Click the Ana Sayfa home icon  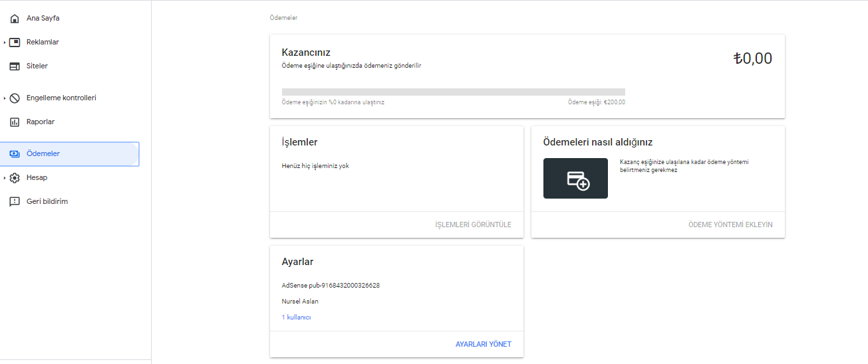[x=15, y=19]
